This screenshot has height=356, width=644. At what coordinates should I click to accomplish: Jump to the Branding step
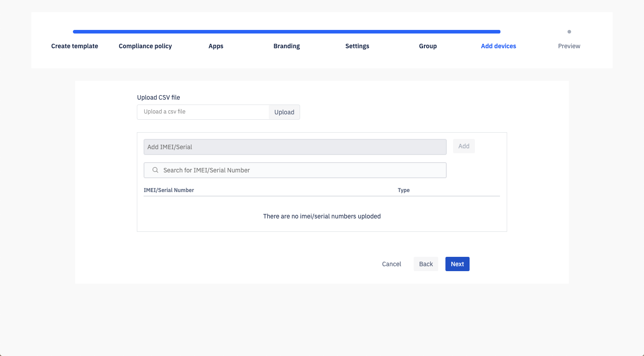coord(287,46)
